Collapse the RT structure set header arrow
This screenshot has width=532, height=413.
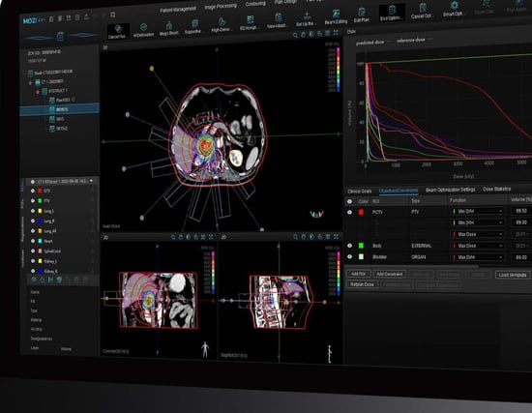[91, 181]
